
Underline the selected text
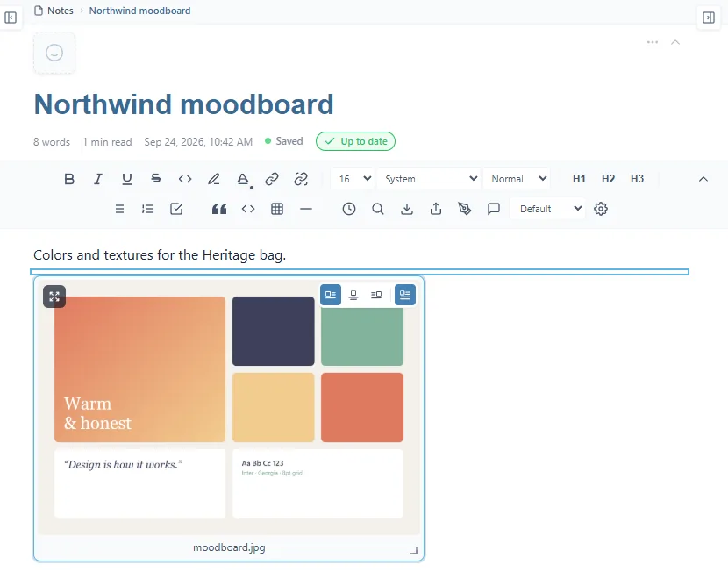coord(127,179)
